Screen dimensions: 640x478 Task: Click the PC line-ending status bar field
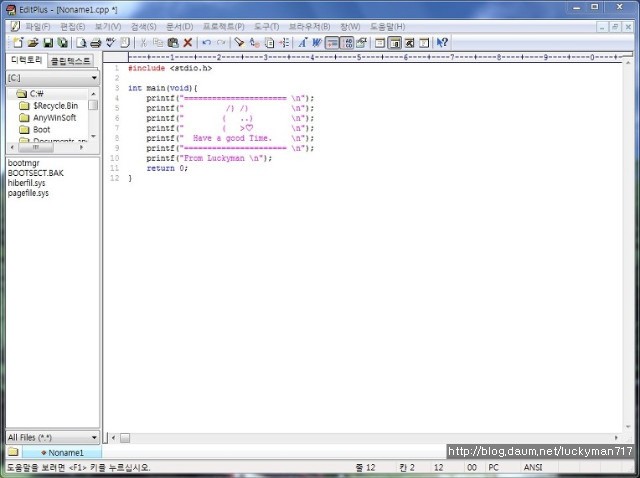tap(493, 467)
